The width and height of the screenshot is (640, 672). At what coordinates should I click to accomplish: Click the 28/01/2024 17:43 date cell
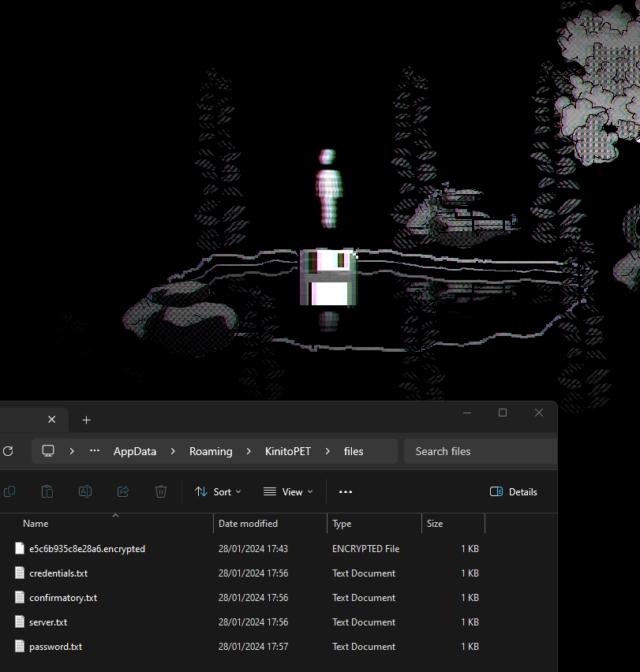(x=253, y=549)
